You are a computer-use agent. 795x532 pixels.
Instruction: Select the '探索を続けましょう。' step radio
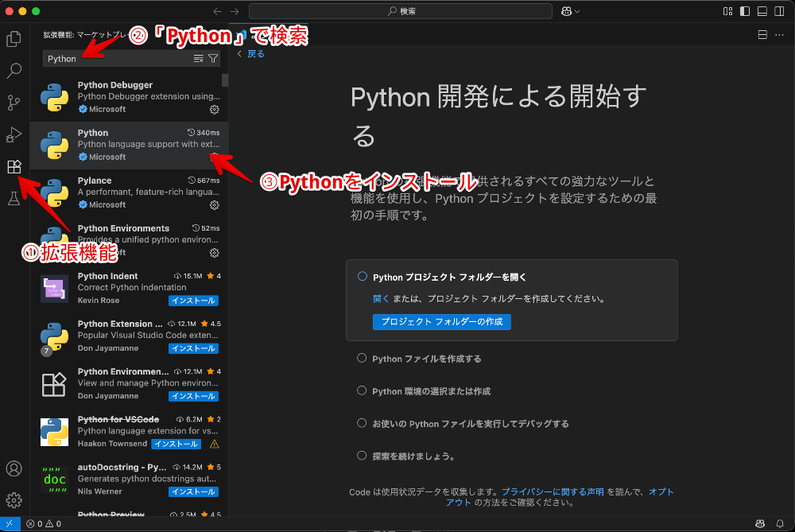[363, 456]
